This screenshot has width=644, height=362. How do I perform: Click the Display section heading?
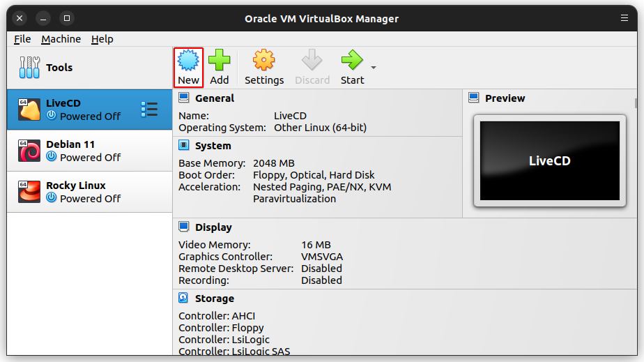(x=213, y=227)
